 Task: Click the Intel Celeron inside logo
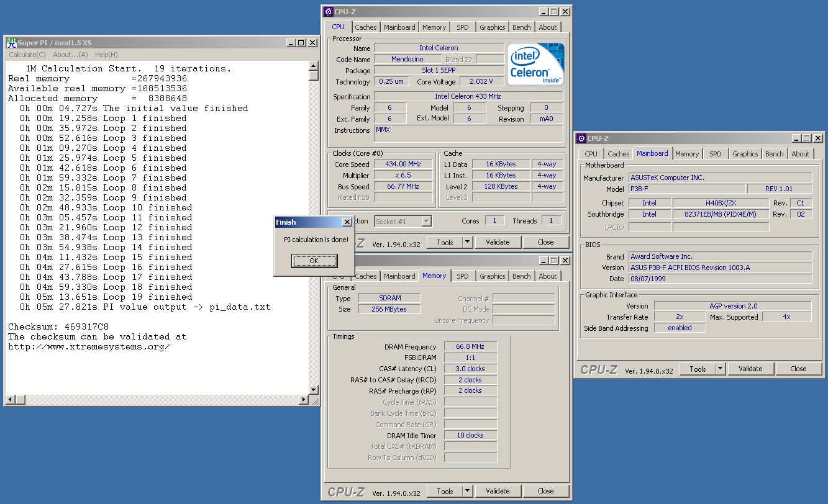point(535,65)
